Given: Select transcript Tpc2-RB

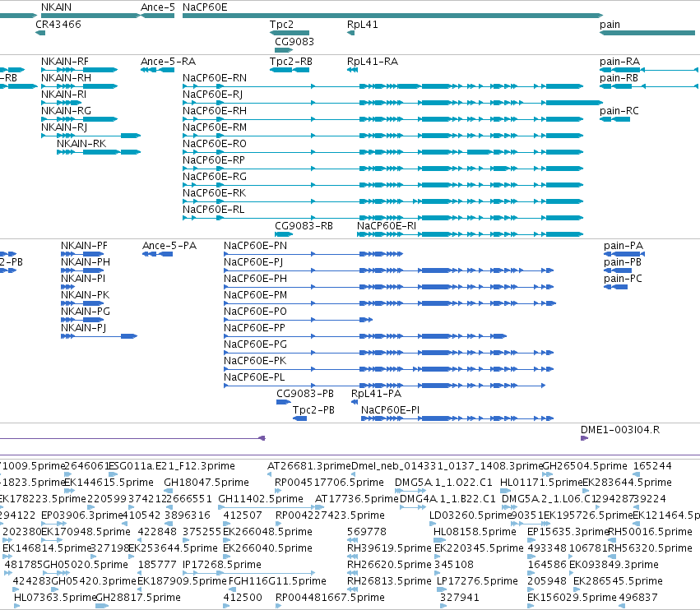Looking at the screenshot, I should click(x=291, y=61).
